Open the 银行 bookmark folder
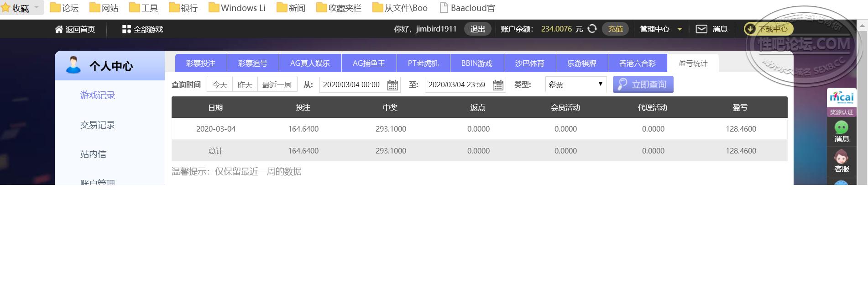The width and height of the screenshot is (868, 296). [183, 8]
